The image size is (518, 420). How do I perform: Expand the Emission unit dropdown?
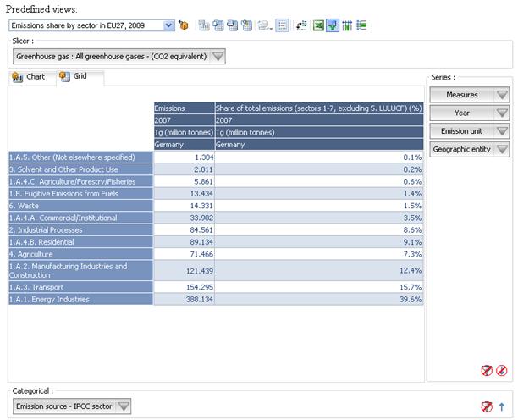click(470, 131)
